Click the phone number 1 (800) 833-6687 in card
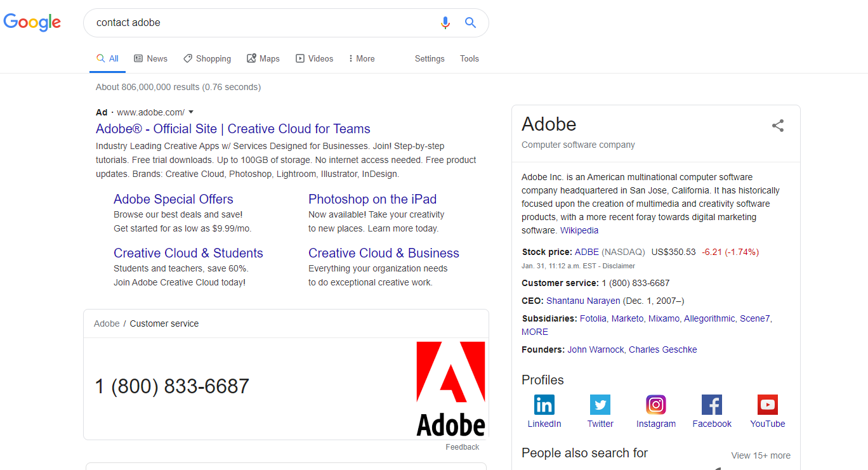 [x=172, y=386]
